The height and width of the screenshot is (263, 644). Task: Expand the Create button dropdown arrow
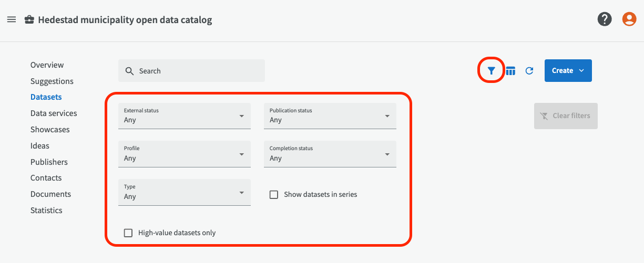click(581, 71)
